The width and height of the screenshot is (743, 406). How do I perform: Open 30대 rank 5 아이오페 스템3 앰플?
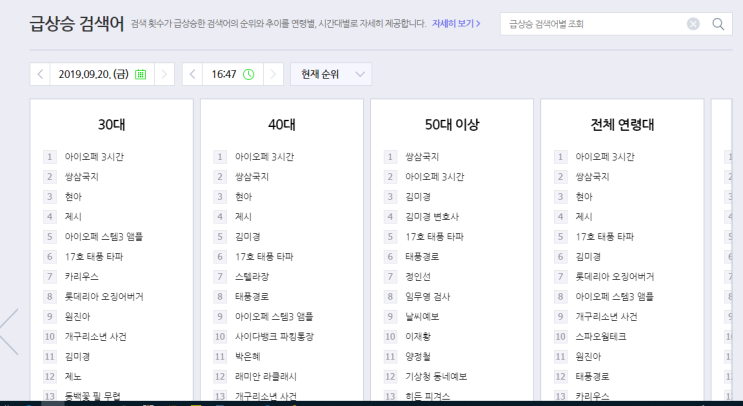(104, 236)
